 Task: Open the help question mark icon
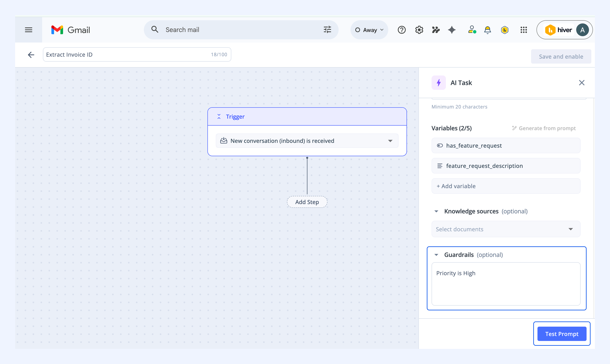(402, 30)
